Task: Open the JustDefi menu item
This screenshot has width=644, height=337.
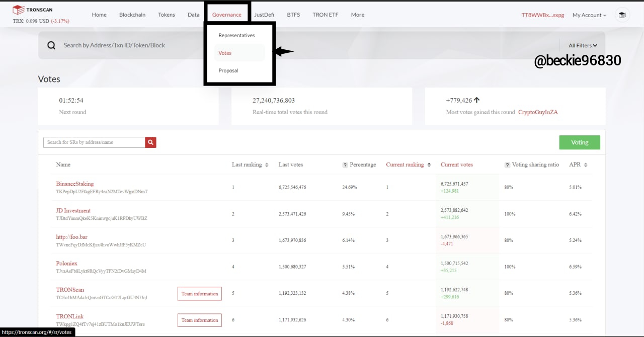Action: tap(264, 15)
